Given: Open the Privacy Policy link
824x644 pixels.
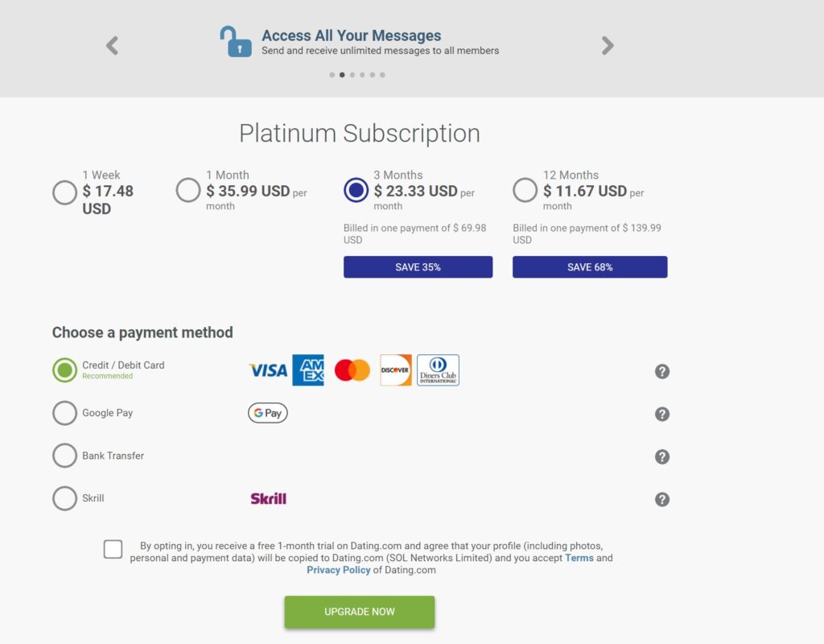Looking at the screenshot, I should coord(338,570).
